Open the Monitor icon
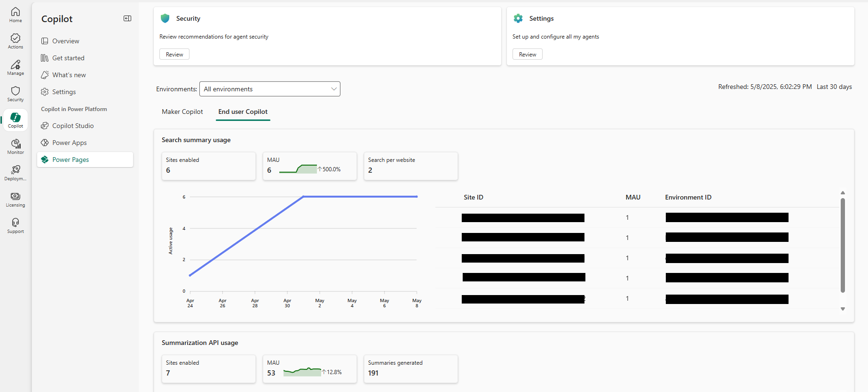The height and width of the screenshot is (392, 868). pyautogui.click(x=16, y=146)
